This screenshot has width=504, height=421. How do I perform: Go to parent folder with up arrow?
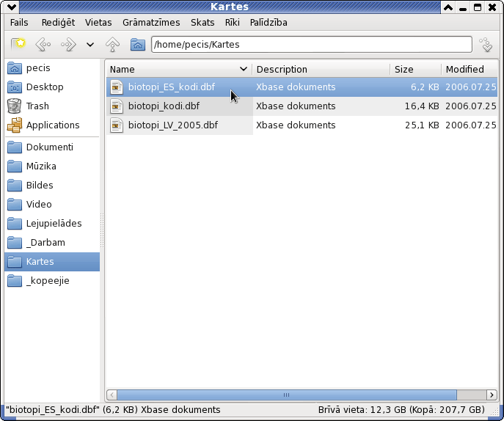(x=112, y=44)
